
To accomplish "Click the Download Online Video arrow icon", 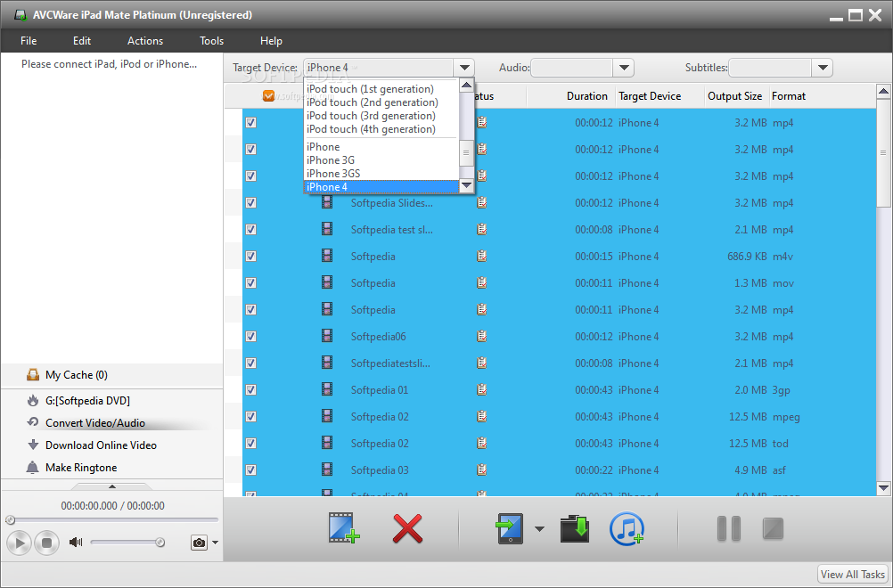I will tap(33, 445).
